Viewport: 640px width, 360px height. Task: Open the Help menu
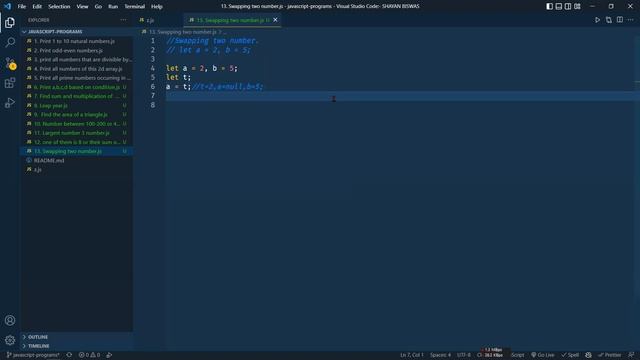[x=157, y=6]
